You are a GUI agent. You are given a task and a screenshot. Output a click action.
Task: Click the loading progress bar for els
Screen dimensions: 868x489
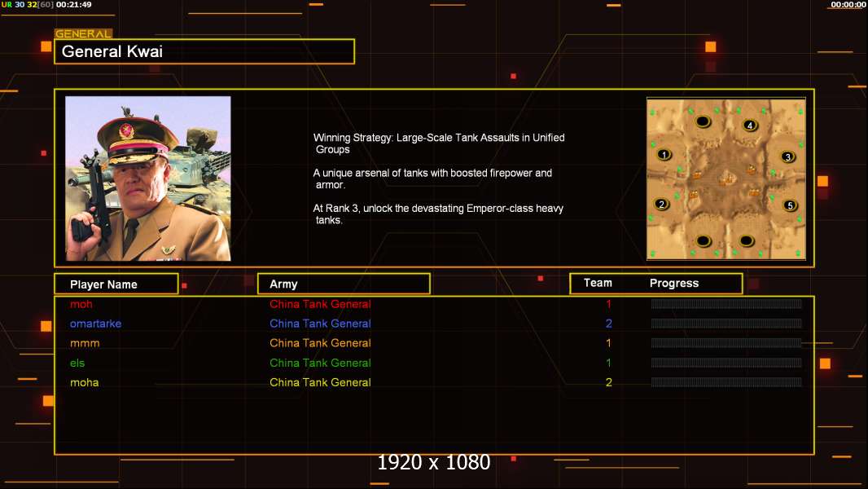point(726,363)
